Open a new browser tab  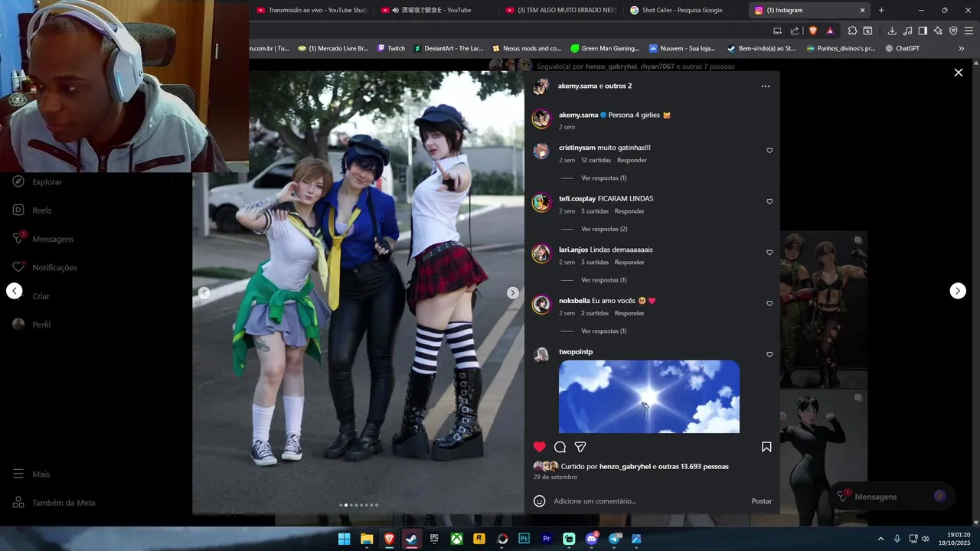click(x=881, y=11)
